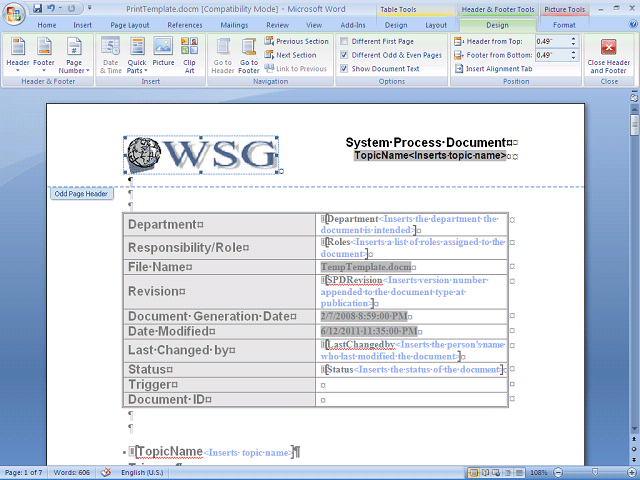Select the WSG logo picture in header
This screenshot has height=480, width=640.
[x=201, y=156]
